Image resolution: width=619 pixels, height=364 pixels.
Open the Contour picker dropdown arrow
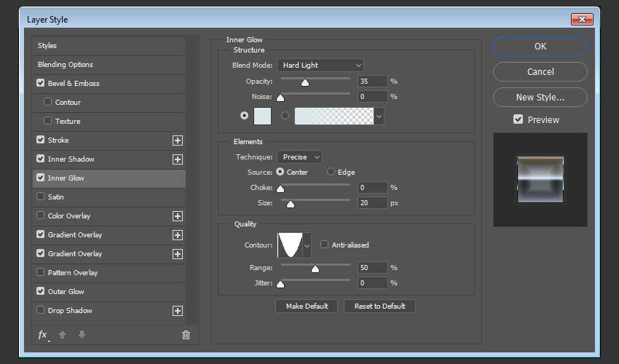[307, 246]
